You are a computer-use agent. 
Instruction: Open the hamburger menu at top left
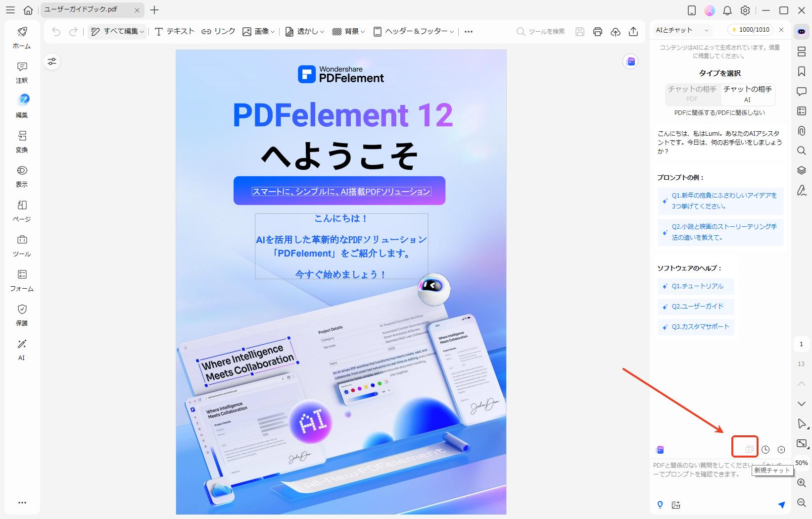pyautogui.click(x=10, y=10)
